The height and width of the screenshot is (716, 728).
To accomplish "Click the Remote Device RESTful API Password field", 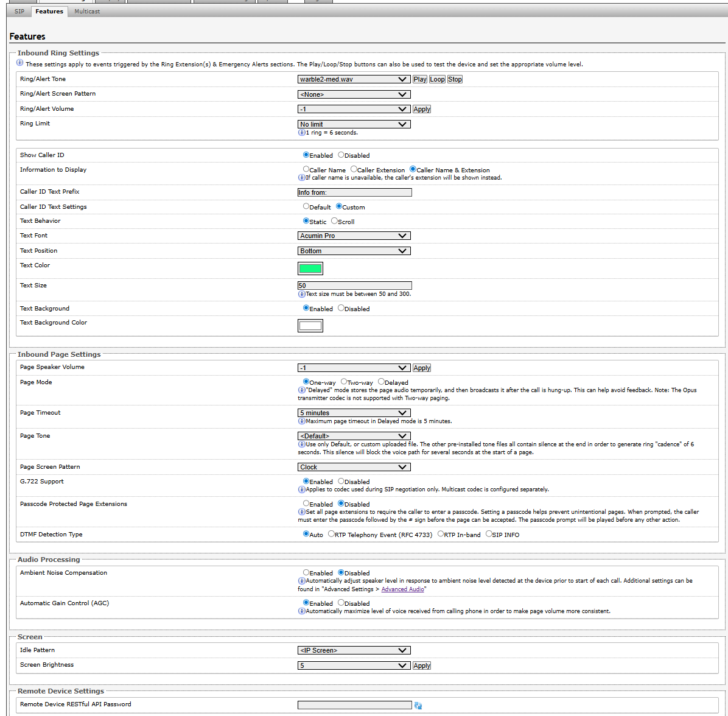I will point(355,705).
